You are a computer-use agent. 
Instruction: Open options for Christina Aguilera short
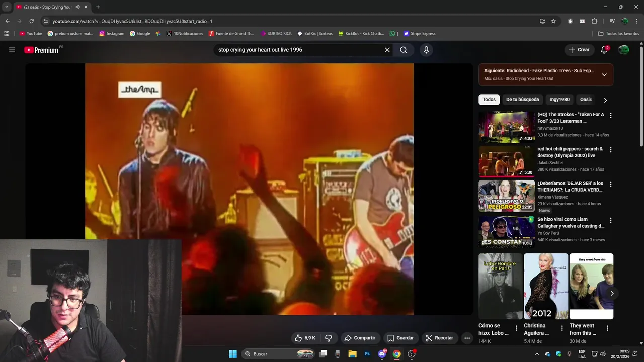[562, 328]
